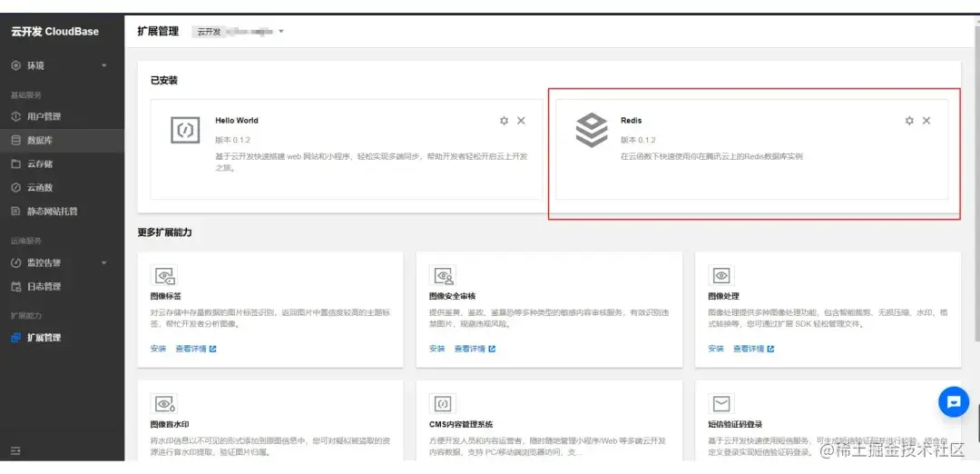Click the 云函数 sidebar icon

point(16,188)
